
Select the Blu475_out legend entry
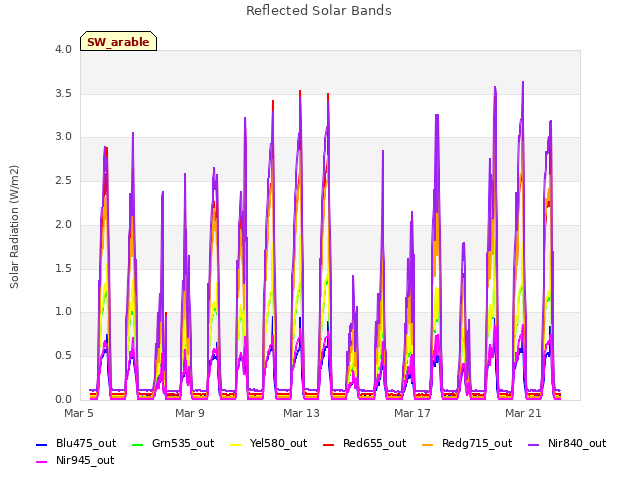point(76,443)
